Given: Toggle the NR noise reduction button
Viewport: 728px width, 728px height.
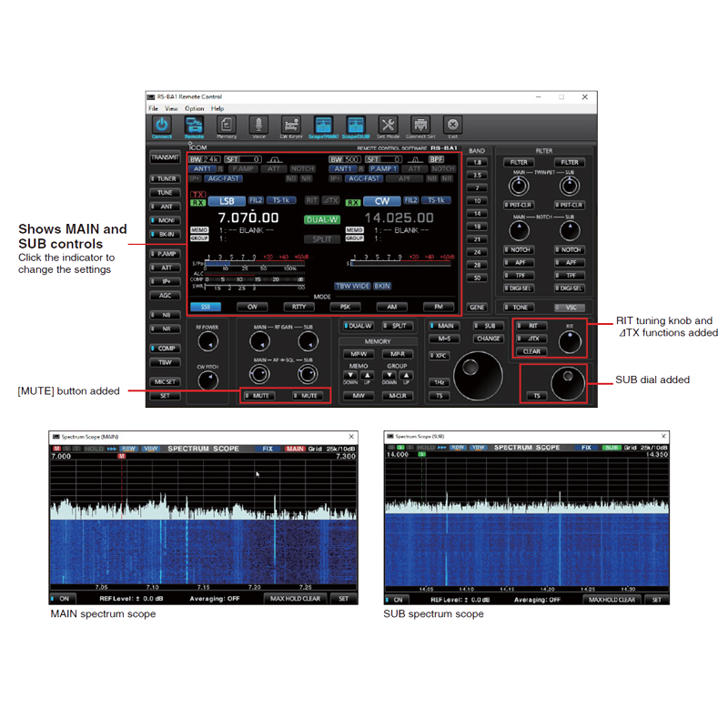Looking at the screenshot, I should click(x=165, y=328).
